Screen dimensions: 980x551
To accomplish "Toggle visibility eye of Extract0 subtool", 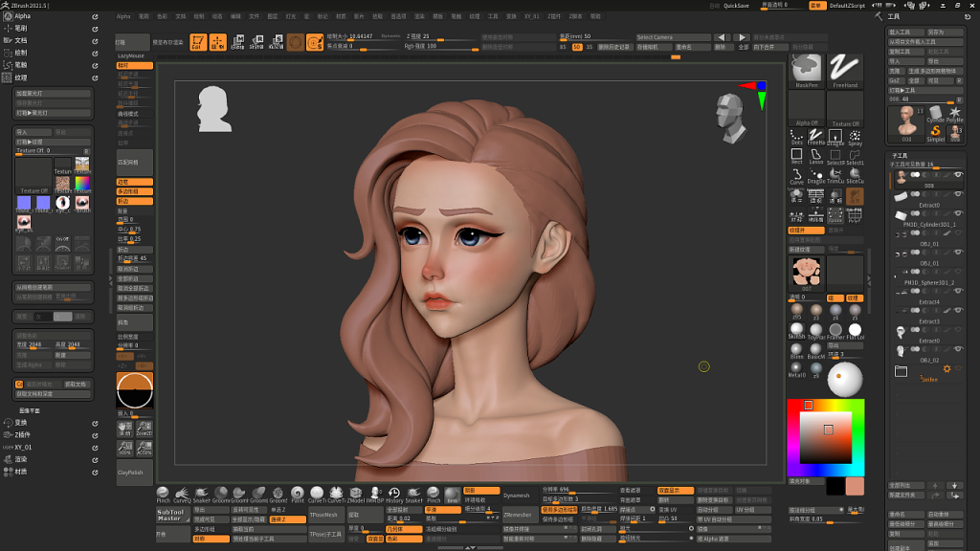I will point(958,195).
